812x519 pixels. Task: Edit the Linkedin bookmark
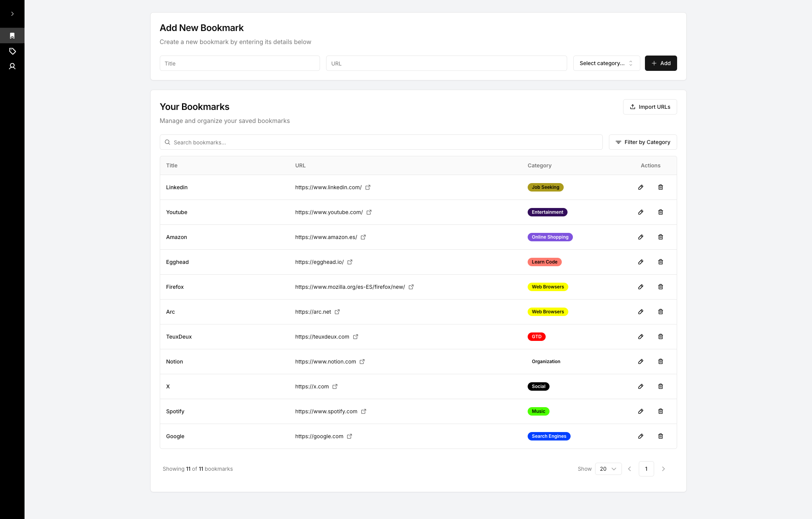641,187
